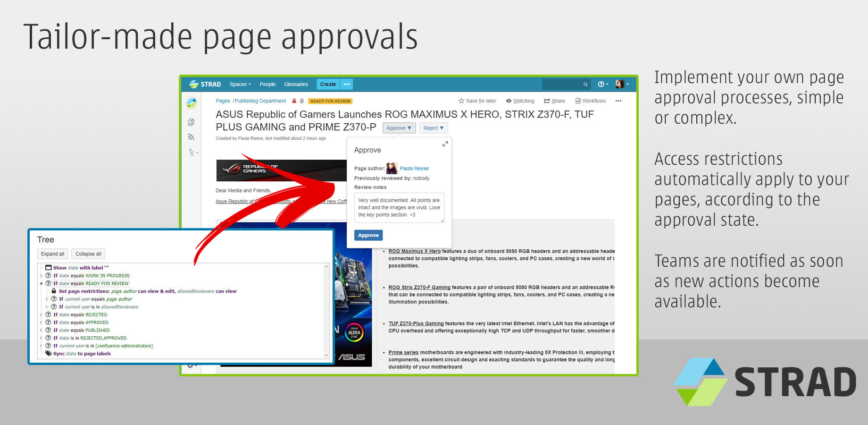Expand the current user in allowedReviewers node
868x425 pixels.
click(x=47, y=307)
